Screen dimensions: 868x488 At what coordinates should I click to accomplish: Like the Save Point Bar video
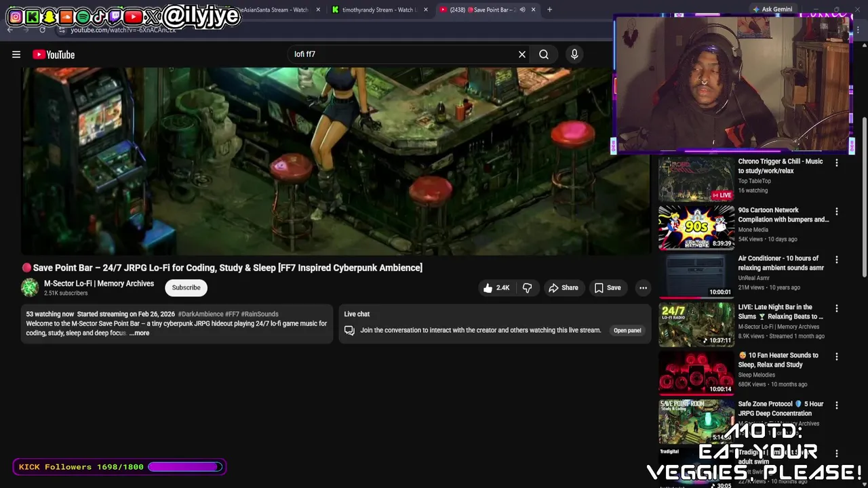click(496, 288)
